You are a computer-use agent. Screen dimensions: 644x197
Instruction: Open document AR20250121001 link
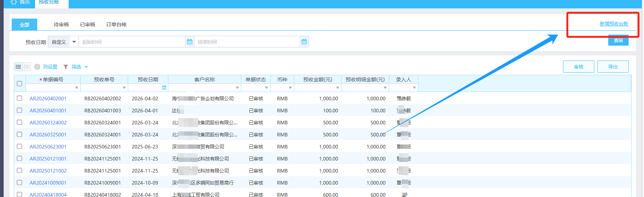pyautogui.click(x=48, y=159)
